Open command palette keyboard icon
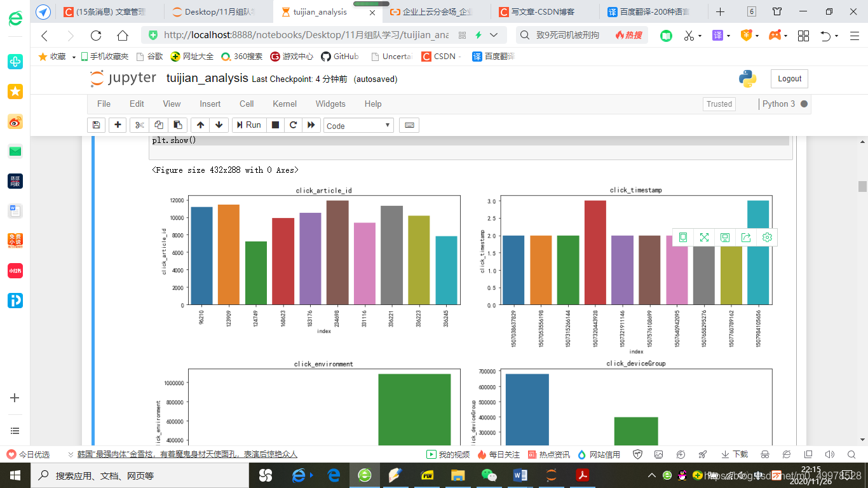 (x=409, y=125)
